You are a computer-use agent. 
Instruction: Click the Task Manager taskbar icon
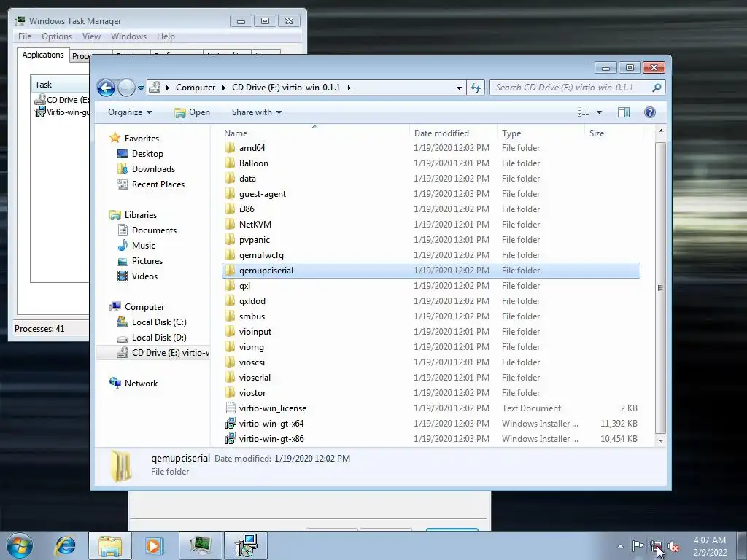(200, 545)
